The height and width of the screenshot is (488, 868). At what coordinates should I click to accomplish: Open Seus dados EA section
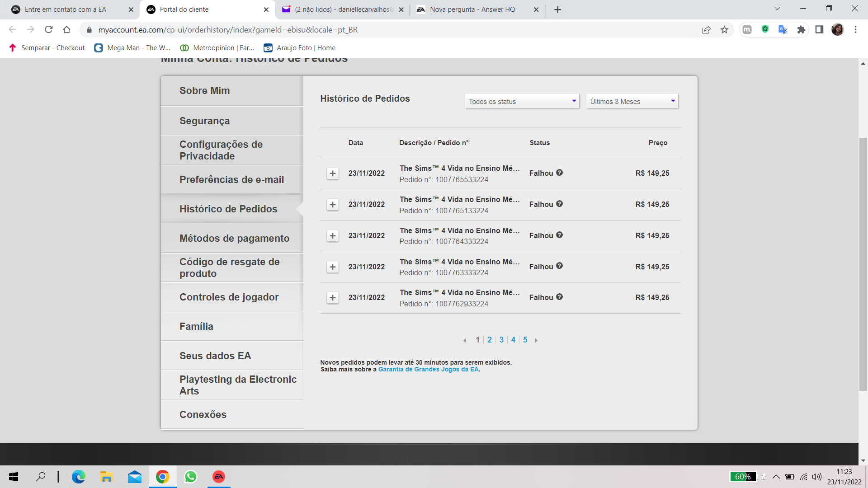tap(232, 356)
